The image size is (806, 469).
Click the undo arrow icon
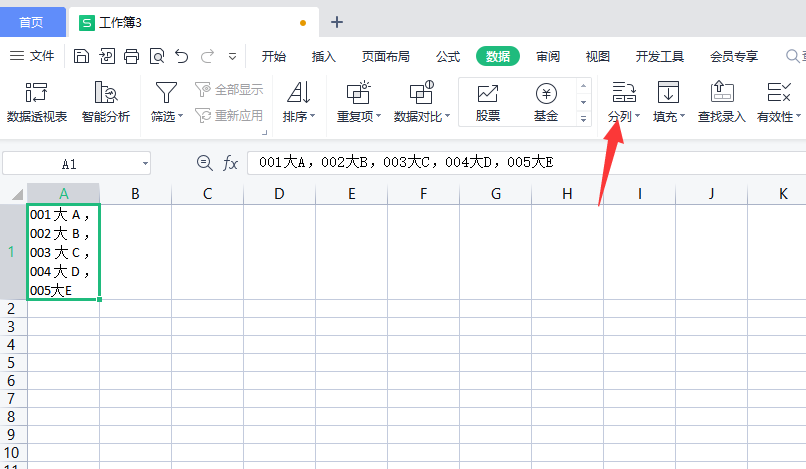pos(181,56)
